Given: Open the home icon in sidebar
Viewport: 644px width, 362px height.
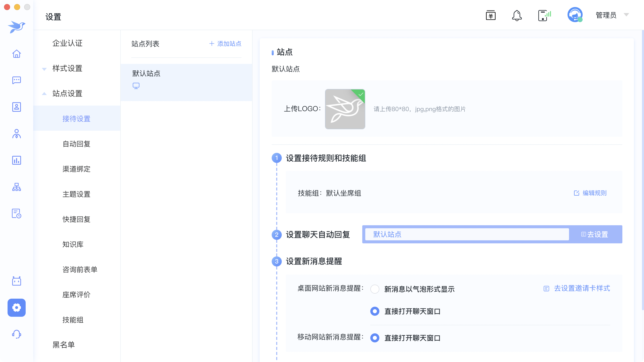Looking at the screenshot, I should pos(17,54).
